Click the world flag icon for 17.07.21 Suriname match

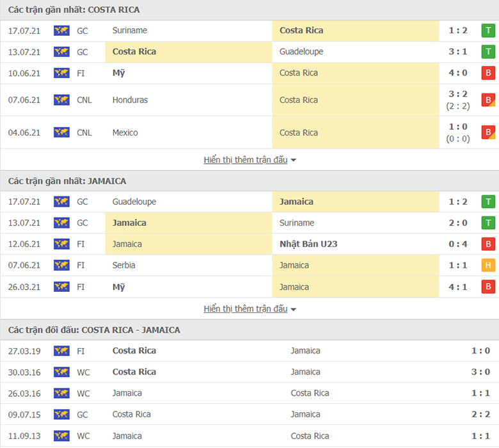click(x=61, y=31)
